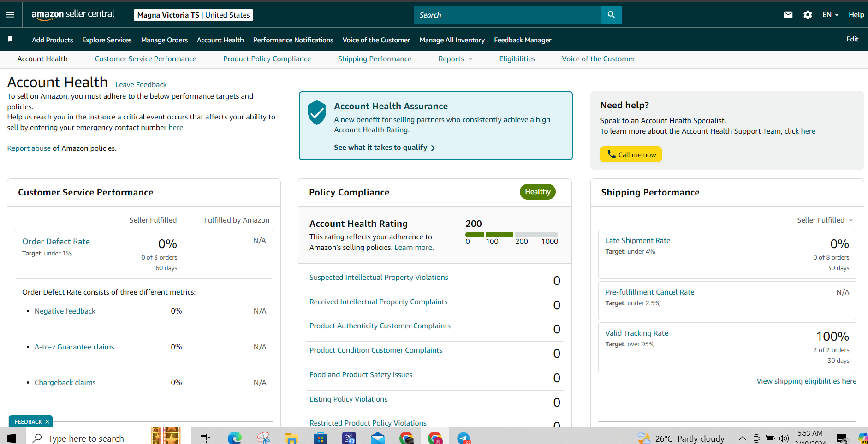Switch to Product Policy Compliance tab
The height and width of the screenshot is (444, 868).
[x=267, y=59]
